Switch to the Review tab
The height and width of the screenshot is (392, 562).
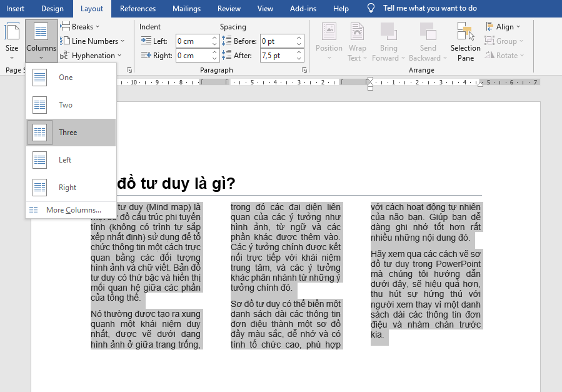228,9
